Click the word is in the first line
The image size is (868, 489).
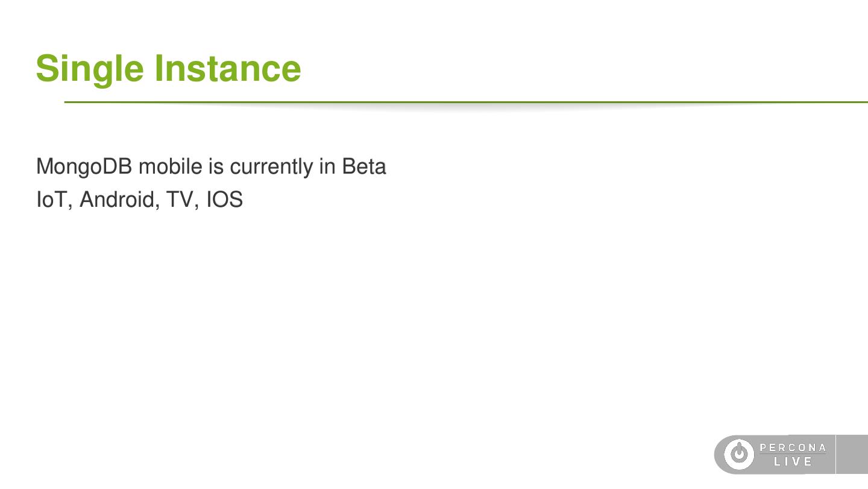tap(216, 167)
